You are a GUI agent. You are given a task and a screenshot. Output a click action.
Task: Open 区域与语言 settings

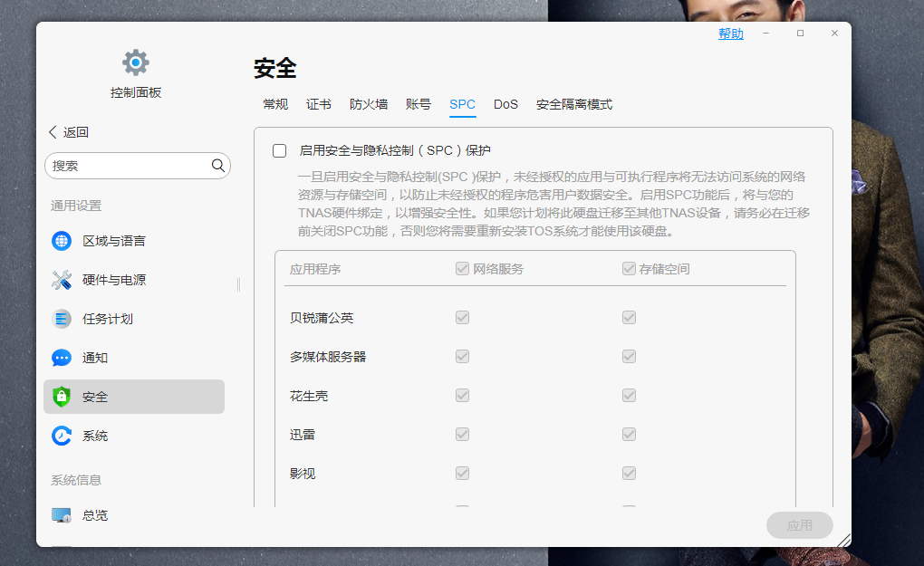click(134, 241)
